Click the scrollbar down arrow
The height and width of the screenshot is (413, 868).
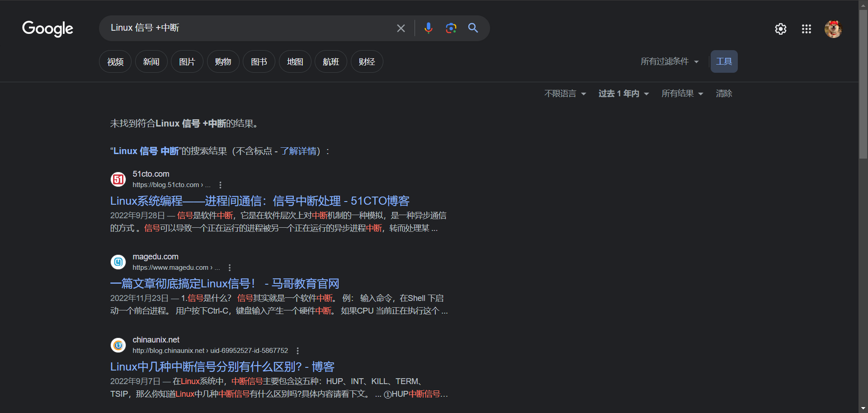pyautogui.click(x=863, y=408)
